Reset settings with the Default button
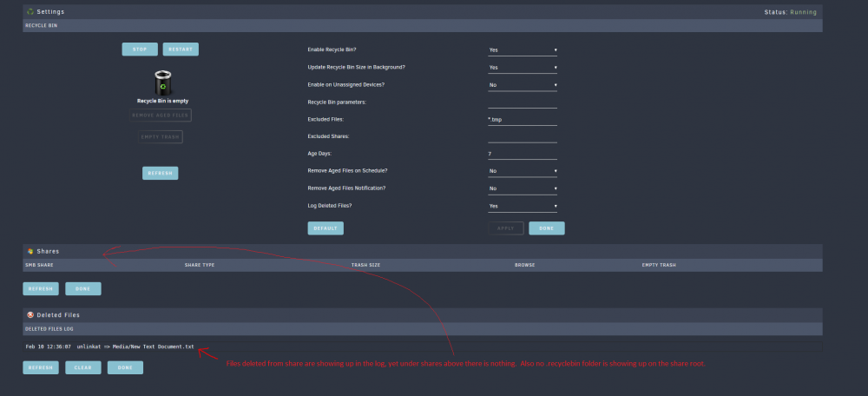The height and width of the screenshot is (396, 868). (x=325, y=228)
